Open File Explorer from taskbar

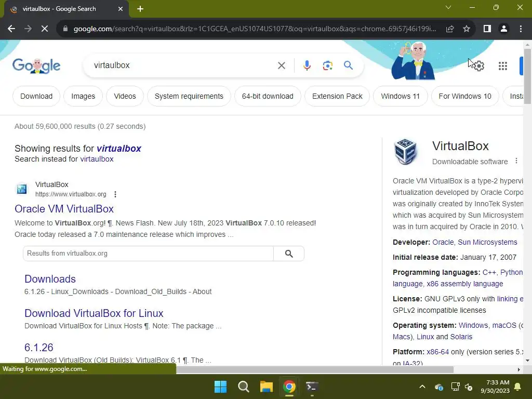[x=267, y=387]
